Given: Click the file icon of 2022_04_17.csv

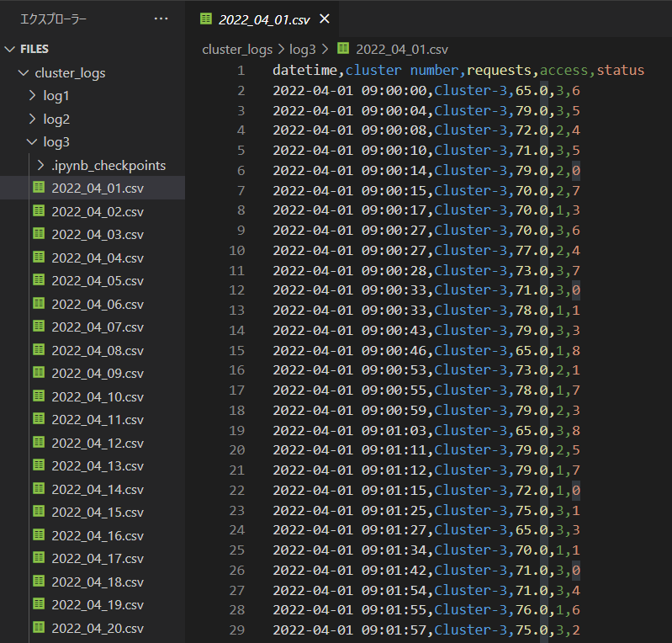Looking at the screenshot, I should (39, 558).
